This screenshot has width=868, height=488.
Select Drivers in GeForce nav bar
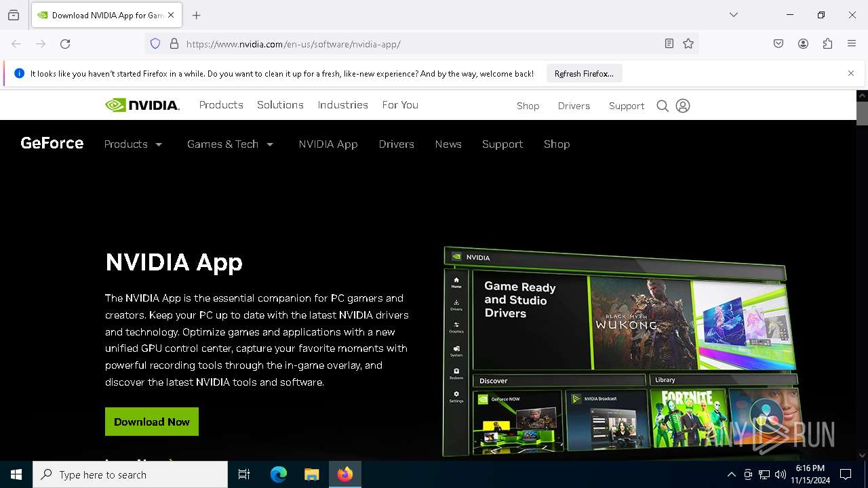pyautogui.click(x=397, y=144)
